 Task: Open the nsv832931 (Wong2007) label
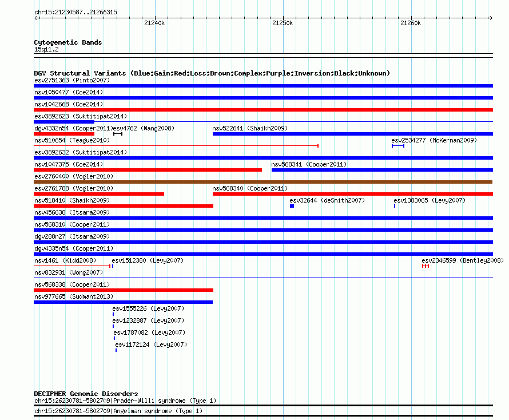[69, 272]
